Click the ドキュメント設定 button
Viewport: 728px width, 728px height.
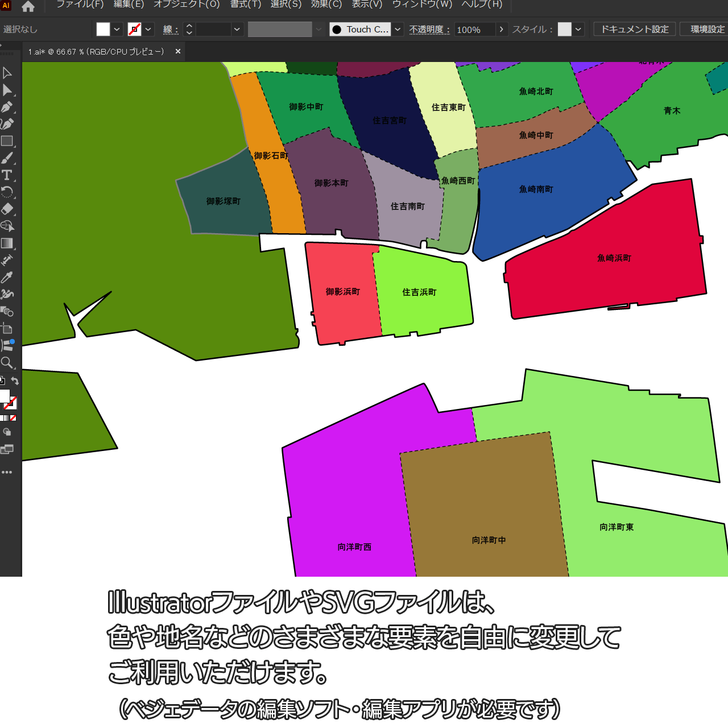635,30
